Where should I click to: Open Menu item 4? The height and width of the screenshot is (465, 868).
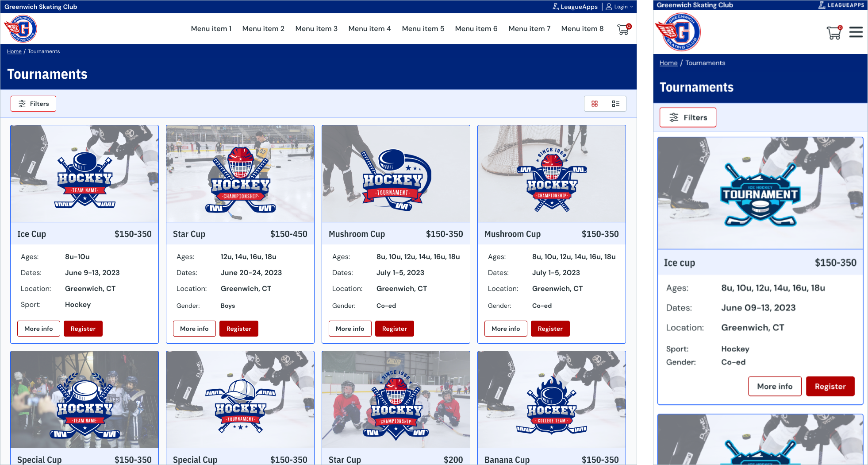[x=369, y=29]
